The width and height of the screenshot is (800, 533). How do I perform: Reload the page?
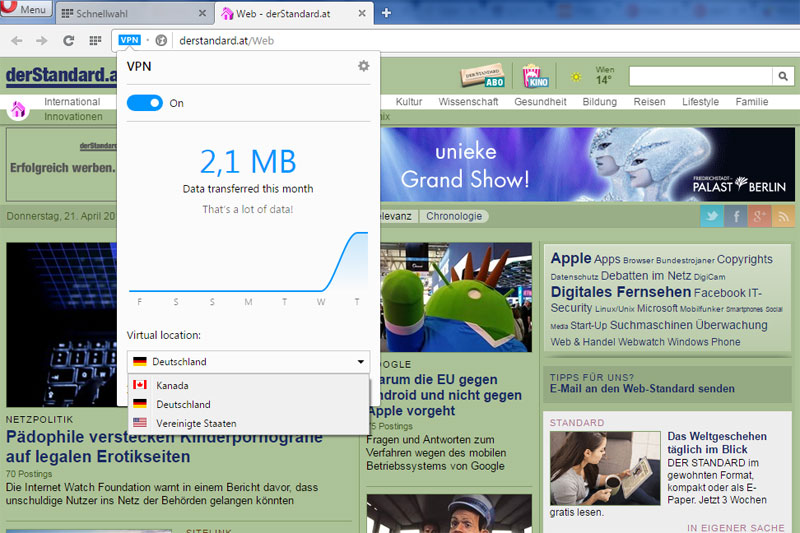click(x=68, y=40)
